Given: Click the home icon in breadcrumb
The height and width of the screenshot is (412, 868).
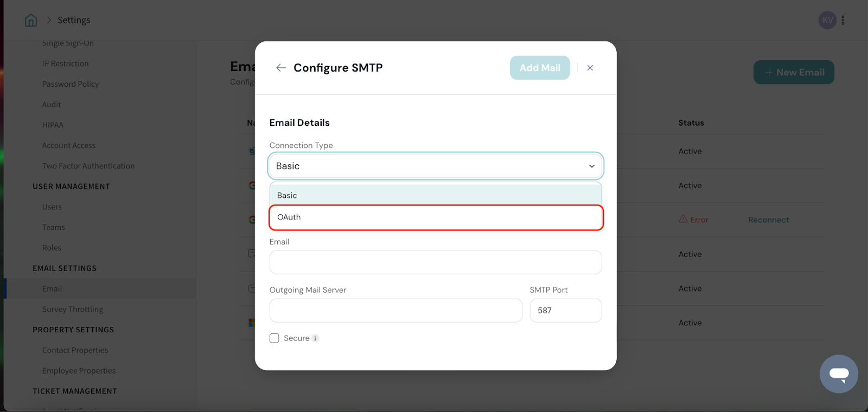Looking at the screenshot, I should [x=31, y=21].
